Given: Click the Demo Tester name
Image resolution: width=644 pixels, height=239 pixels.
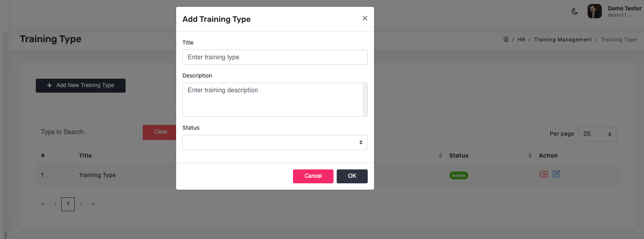Looking at the screenshot, I should pos(625,8).
